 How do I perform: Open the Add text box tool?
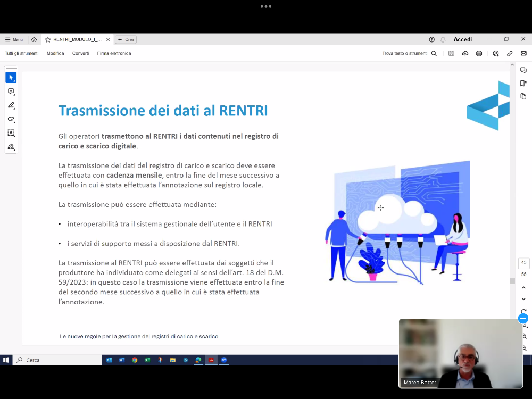(x=11, y=132)
